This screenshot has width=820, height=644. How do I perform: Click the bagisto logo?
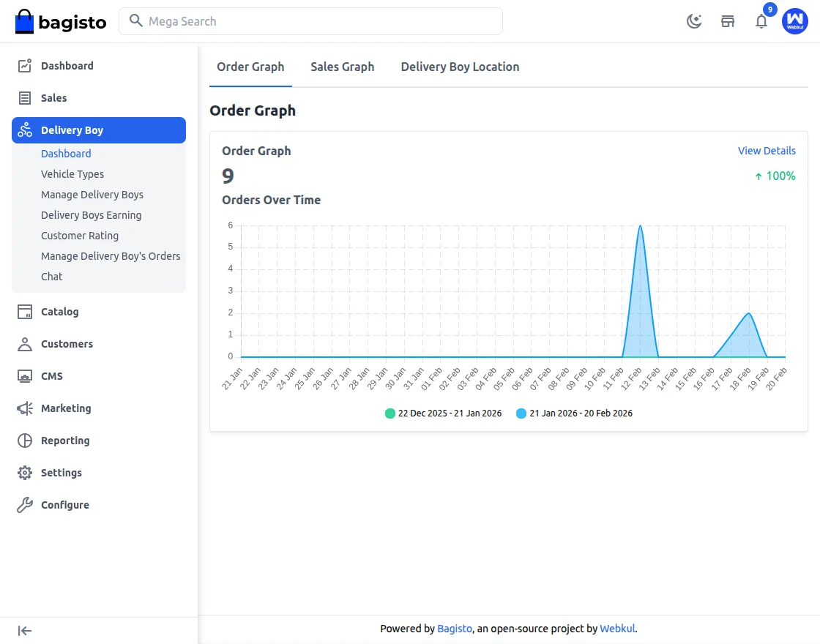[61, 22]
